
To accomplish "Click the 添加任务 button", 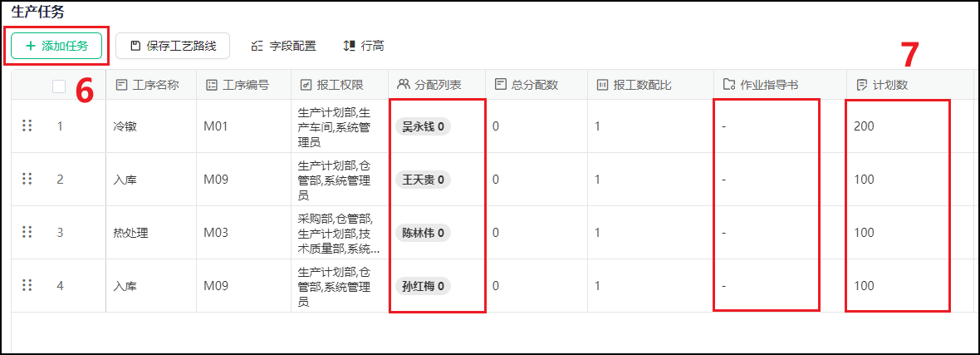I will tap(56, 46).
